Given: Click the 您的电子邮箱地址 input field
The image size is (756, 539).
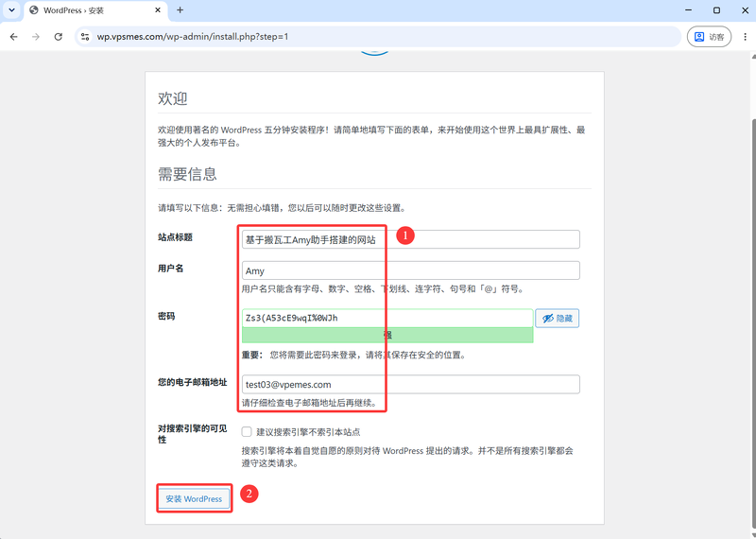Looking at the screenshot, I should [411, 385].
